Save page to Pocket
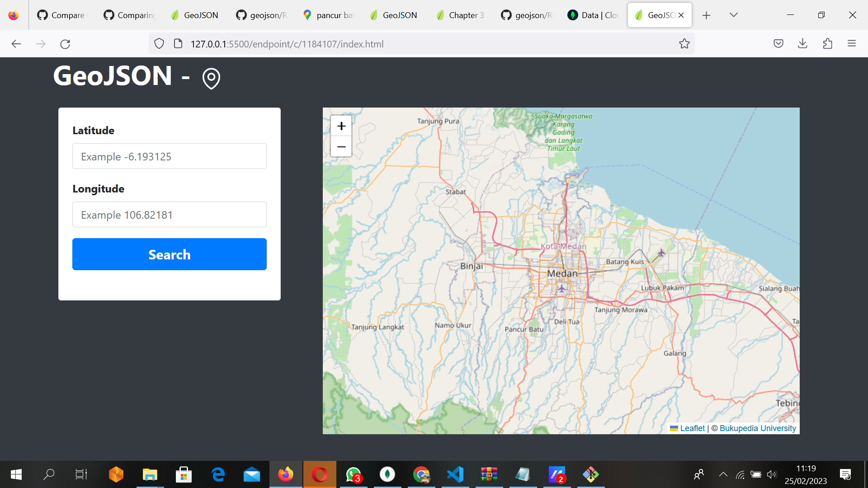The height and width of the screenshot is (488, 868). pyautogui.click(x=778, y=44)
